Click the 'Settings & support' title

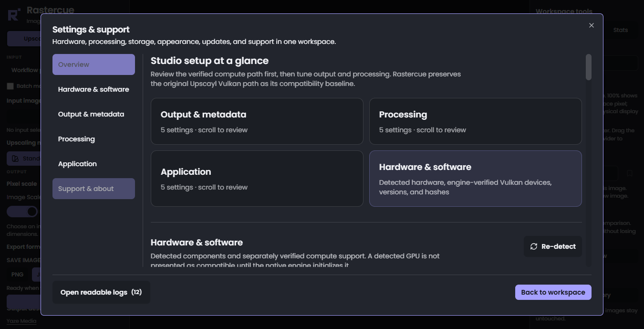(91, 30)
